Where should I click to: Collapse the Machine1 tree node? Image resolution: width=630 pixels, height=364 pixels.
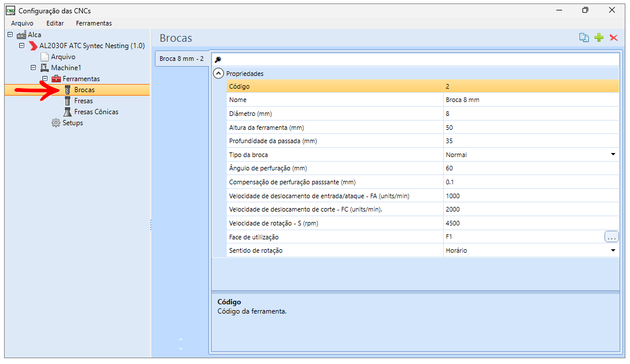click(33, 67)
